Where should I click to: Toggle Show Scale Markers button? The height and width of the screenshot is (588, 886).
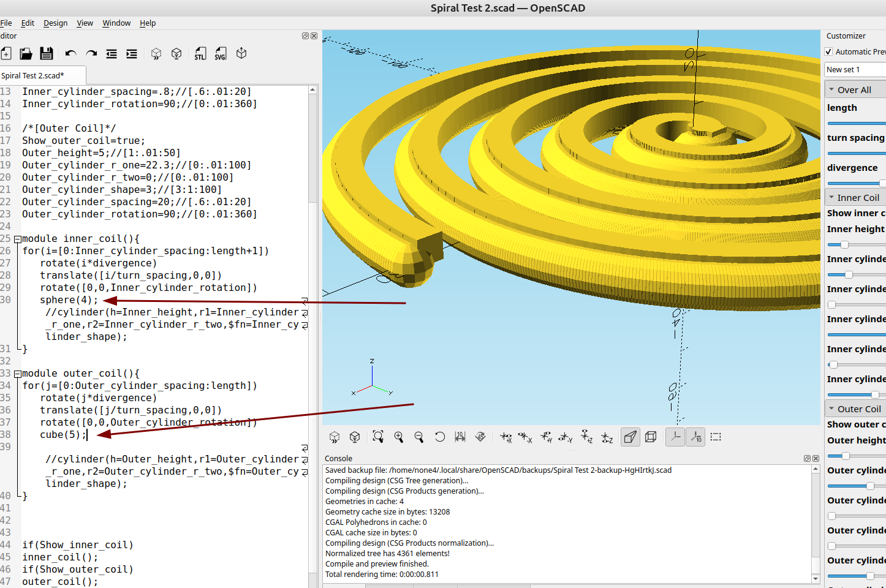point(696,437)
